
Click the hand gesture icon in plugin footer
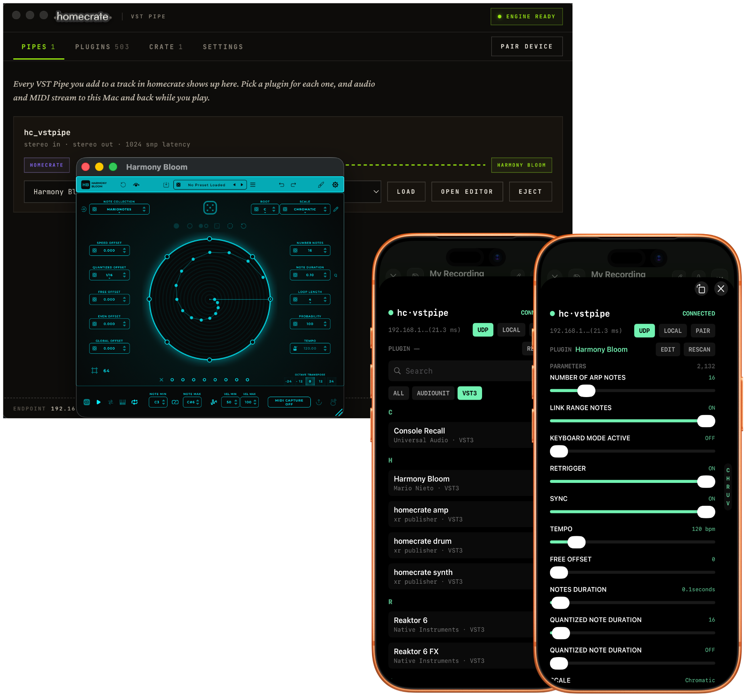point(333,402)
